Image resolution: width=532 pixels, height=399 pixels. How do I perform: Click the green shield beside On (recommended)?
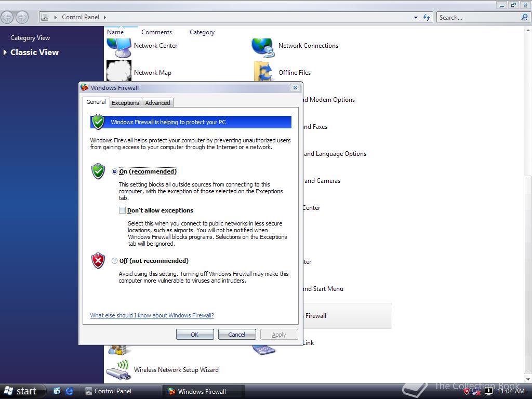point(98,171)
